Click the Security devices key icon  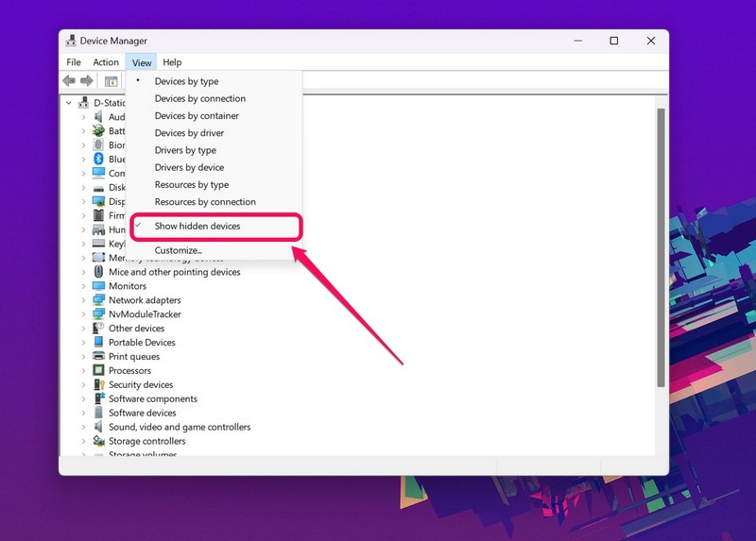click(98, 385)
